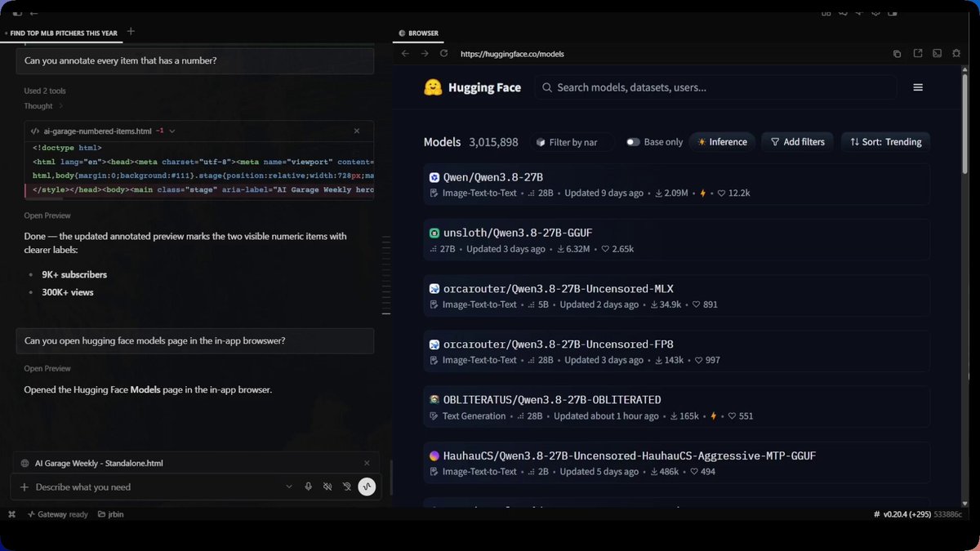The image size is (980, 551).
Task: Click Open Preview under the code block
Action: click(x=47, y=216)
